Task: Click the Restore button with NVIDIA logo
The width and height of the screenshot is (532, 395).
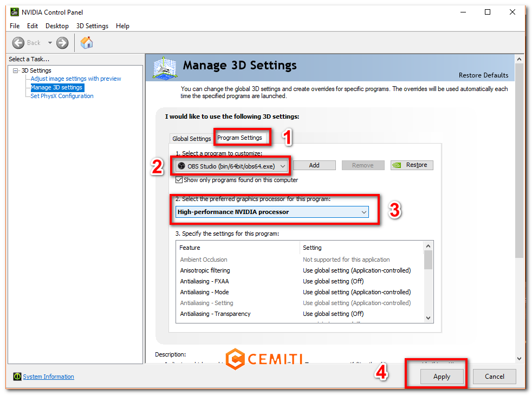Action: click(412, 165)
